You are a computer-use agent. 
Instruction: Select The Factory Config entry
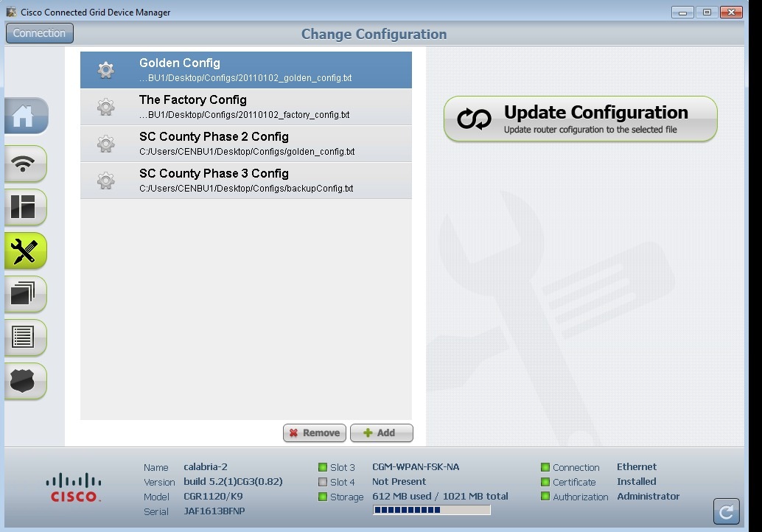click(246, 107)
